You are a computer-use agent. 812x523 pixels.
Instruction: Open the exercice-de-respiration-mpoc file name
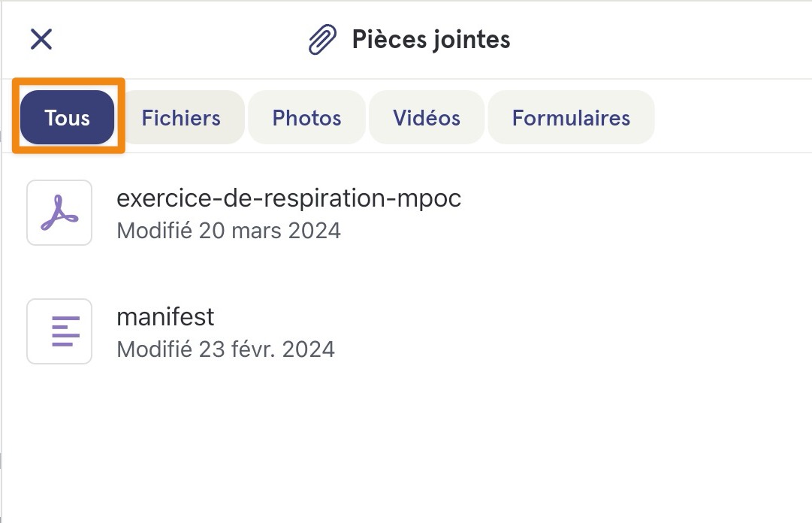coord(289,198)
